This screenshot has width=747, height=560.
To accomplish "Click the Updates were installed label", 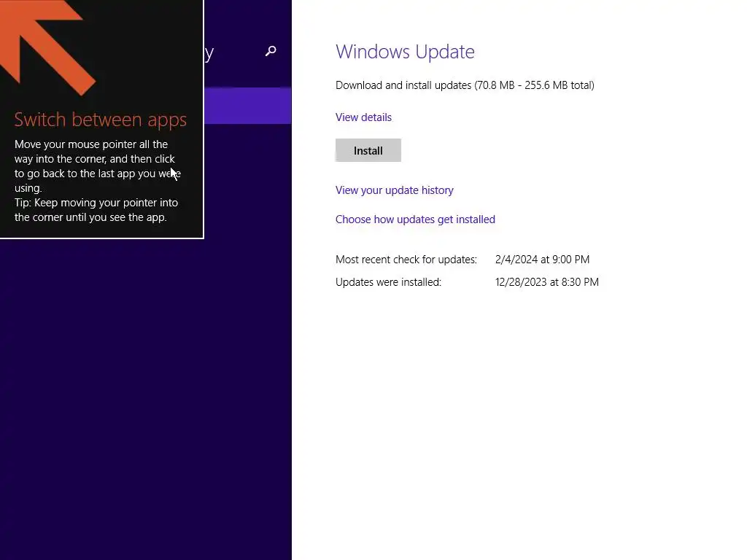I will click(388, 282).
